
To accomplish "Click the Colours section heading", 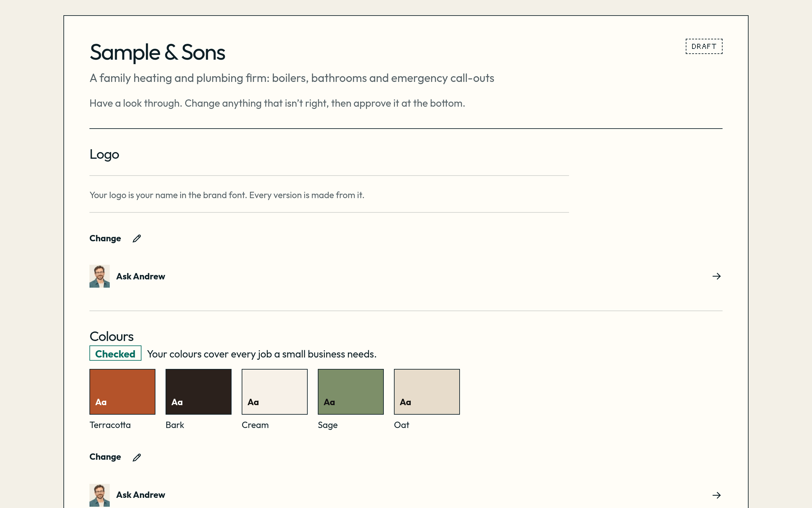I will click(x=111, y=336).
